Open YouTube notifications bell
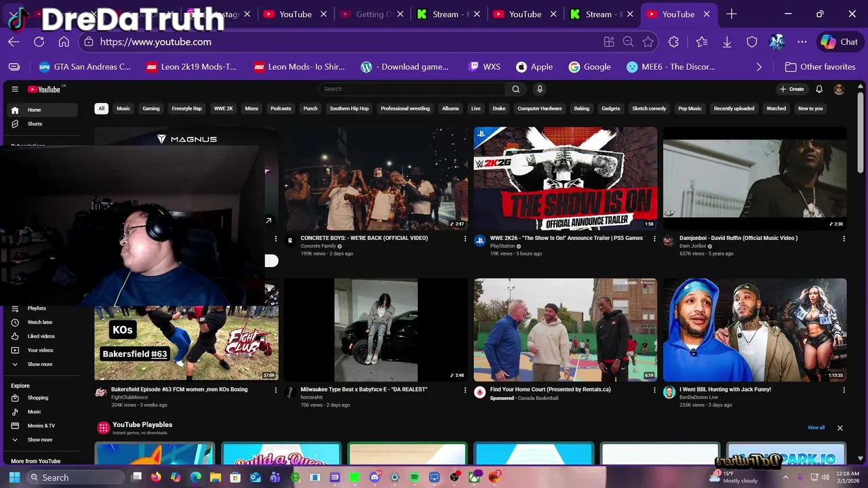The width and height of the screenshot is (868, 488). (x=819, y=89)
